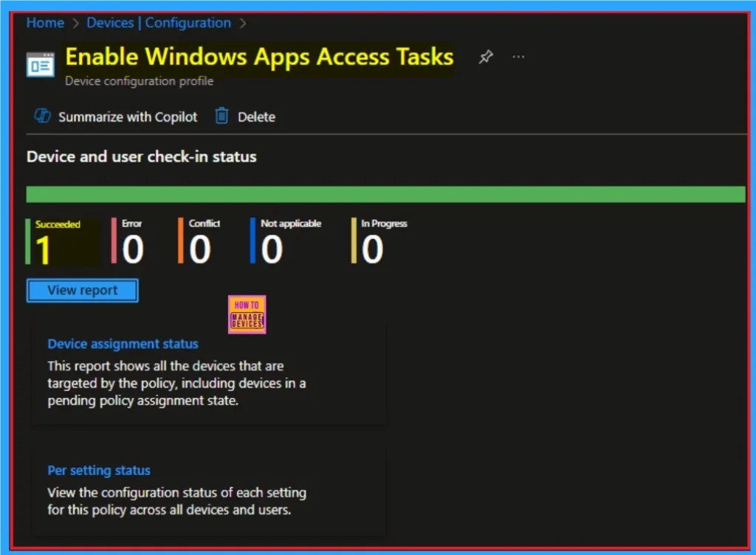This screenshot has height=555, width=756.
Task: Click the View report button
Action: click(x=82, y=291)
